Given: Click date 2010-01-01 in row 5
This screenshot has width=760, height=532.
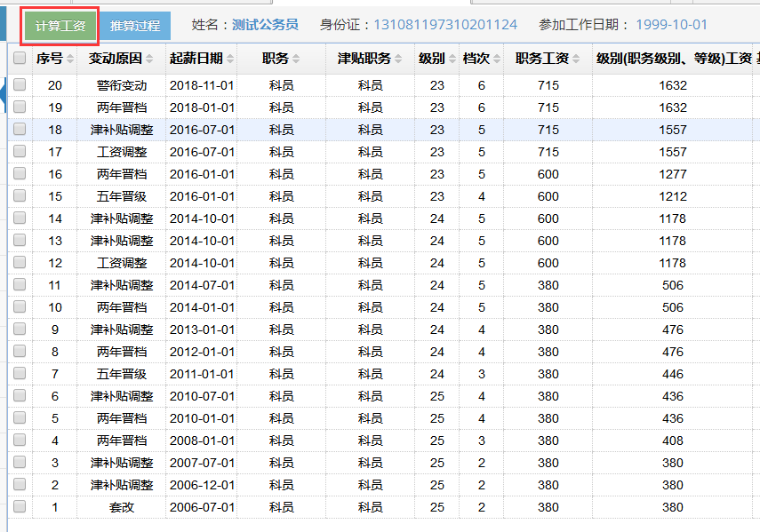Looking at the screenshot, I should click(x=202, y=418).
